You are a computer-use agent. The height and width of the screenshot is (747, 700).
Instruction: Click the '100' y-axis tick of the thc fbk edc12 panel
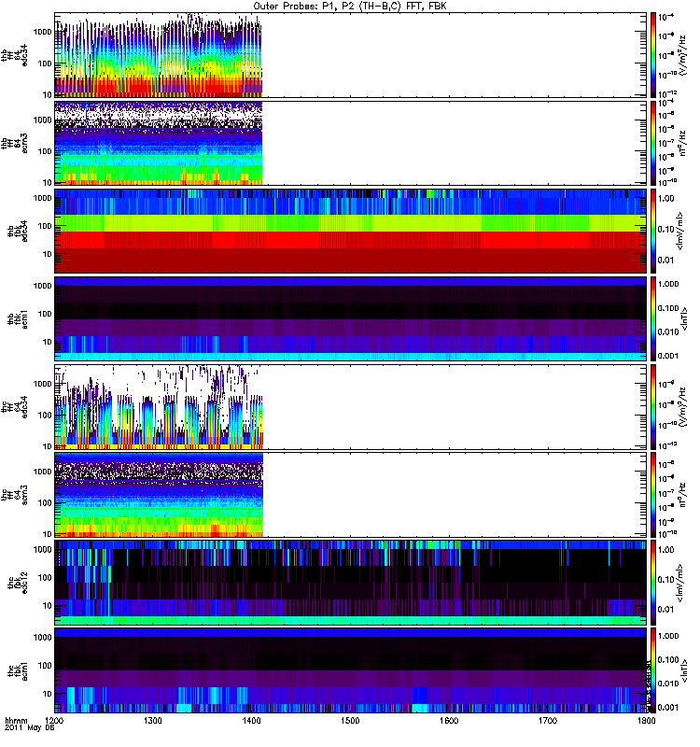45,578
